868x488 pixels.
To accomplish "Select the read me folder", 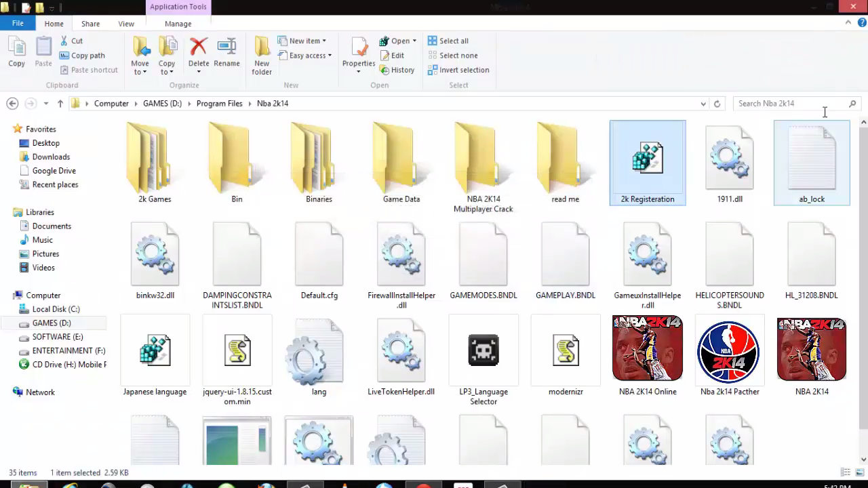I will 566,163.
